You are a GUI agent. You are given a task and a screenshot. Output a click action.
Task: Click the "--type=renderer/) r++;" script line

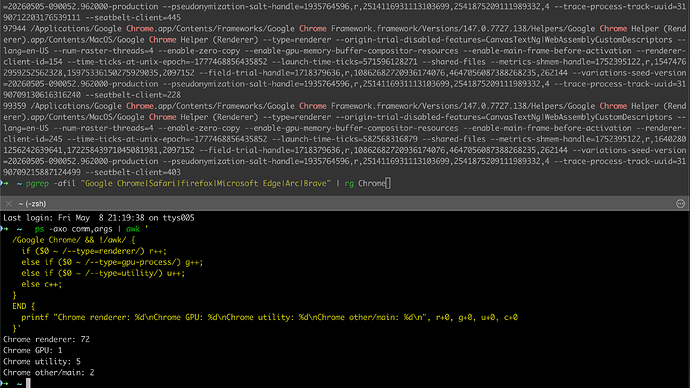94,251
